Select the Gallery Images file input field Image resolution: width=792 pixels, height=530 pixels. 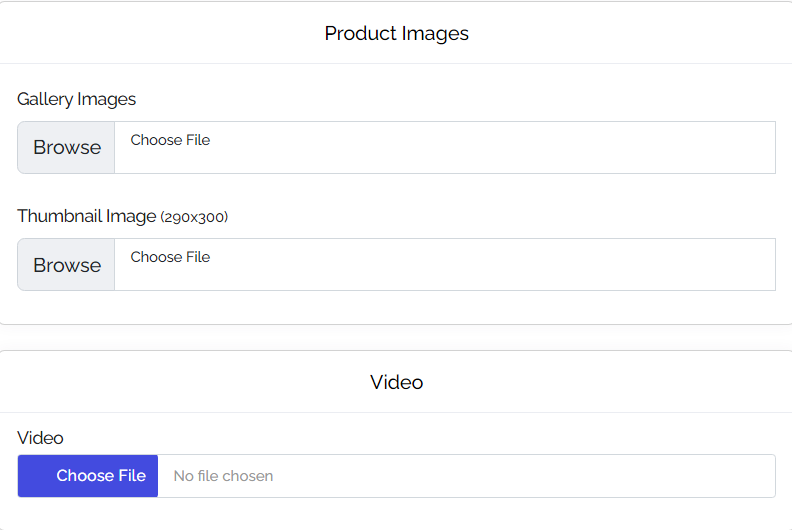444,147
